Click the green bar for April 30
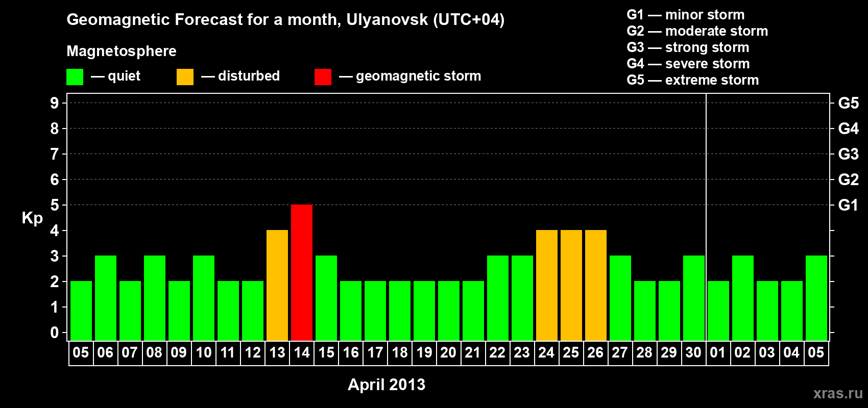The image size is (868, 408). click(x=694, y=298)
